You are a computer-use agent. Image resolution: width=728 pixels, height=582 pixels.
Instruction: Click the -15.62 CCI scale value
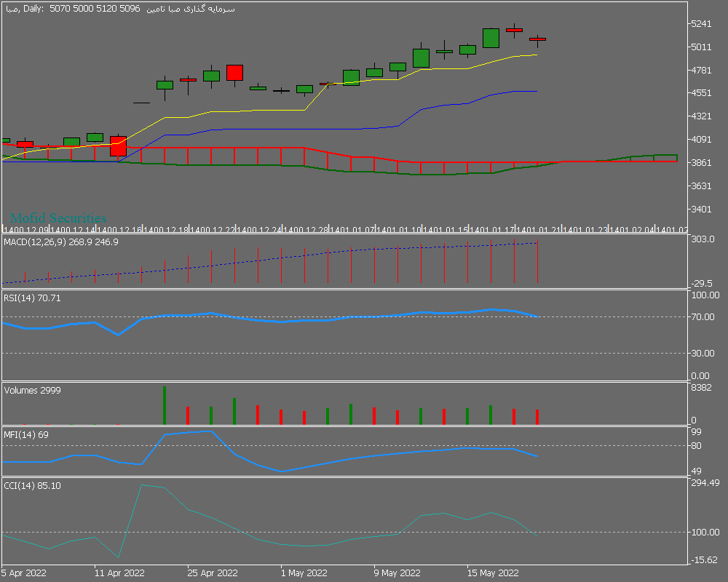click(704, 560)
